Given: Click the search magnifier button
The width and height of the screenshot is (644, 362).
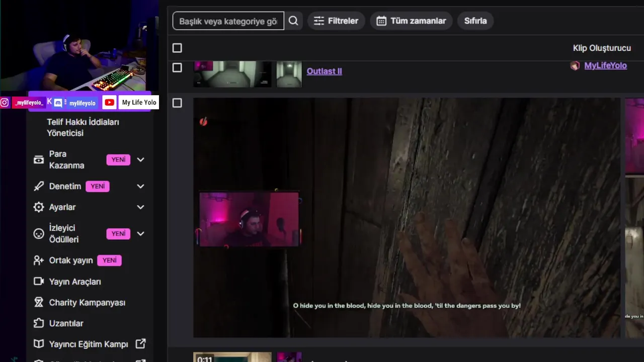Looking at the screenshot, I should pos(293,21).
